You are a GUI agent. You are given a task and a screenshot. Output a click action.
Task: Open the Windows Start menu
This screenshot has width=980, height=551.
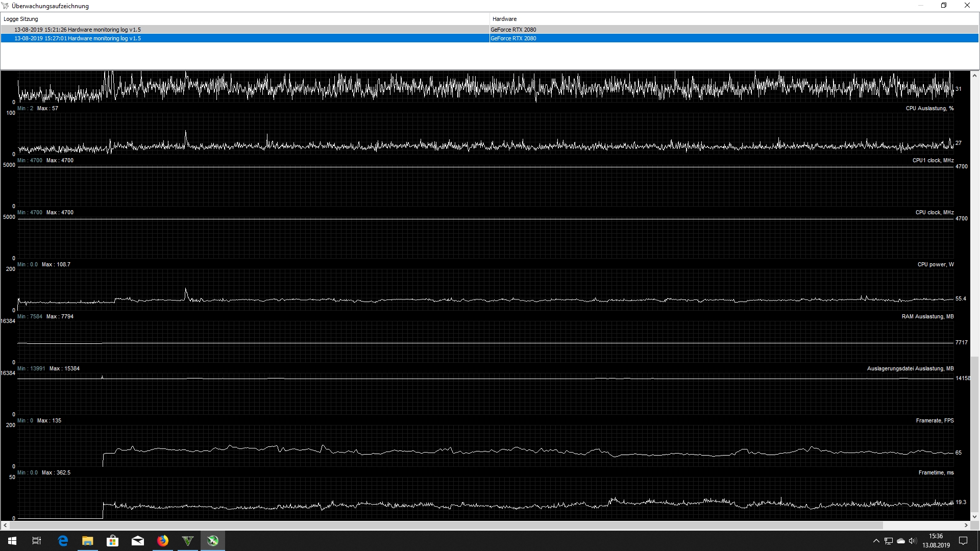coord(12,541)
